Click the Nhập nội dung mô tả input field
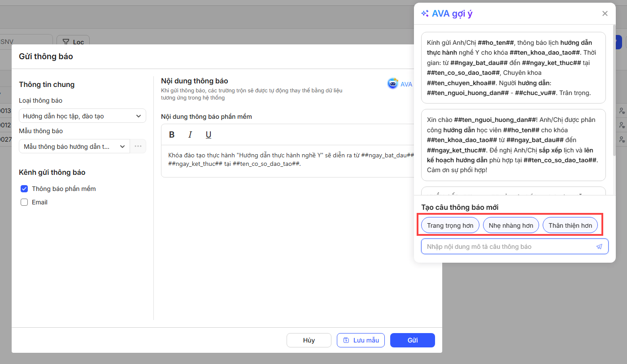The width and height of the screenshot is (627, 364). point(507,247)
